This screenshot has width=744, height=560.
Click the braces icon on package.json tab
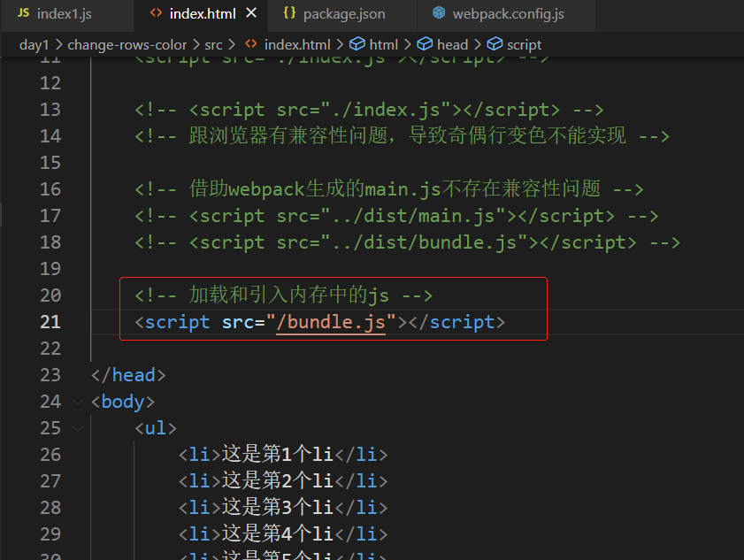pyautogui.click(x=289, y=13)
